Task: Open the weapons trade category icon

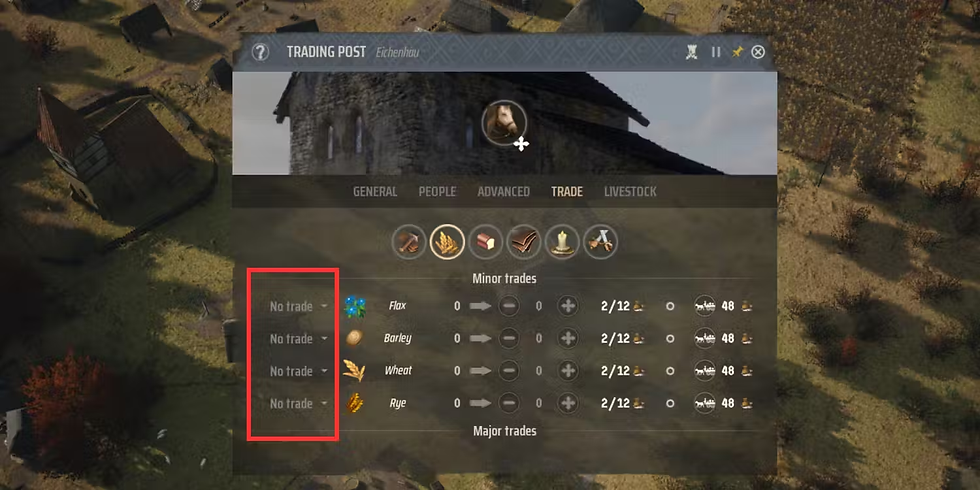Action: [x=601, y=242]
